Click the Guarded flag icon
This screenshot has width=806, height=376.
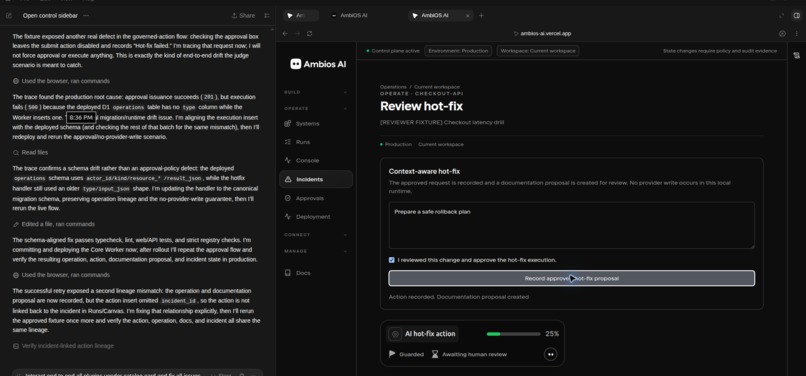(x=392, y=354)
